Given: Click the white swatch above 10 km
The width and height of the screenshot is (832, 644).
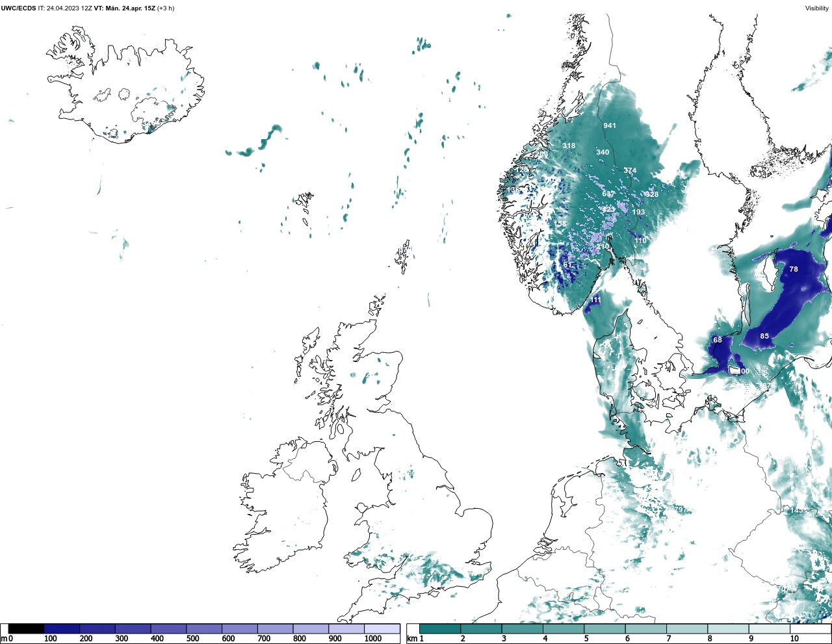Looking at the screenshot, I should click(x=811, y=629).
